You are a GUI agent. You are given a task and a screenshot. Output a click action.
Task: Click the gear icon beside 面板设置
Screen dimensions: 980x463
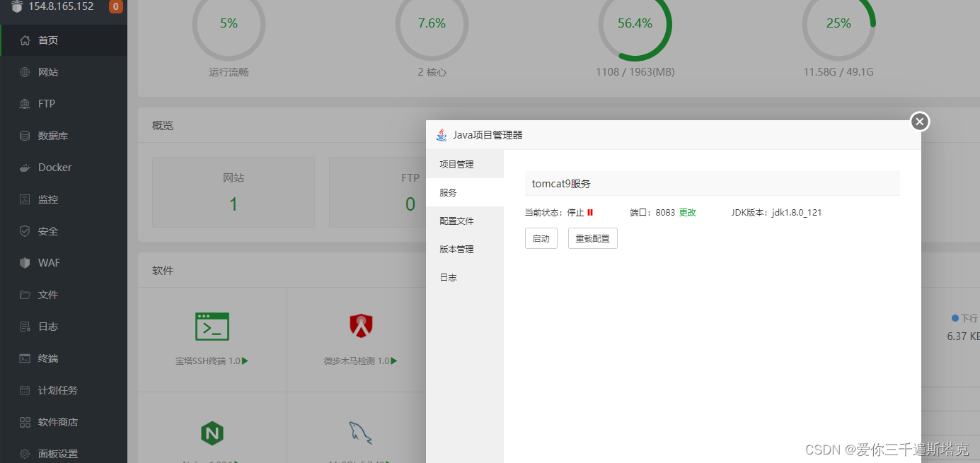(x=25, y=454)
